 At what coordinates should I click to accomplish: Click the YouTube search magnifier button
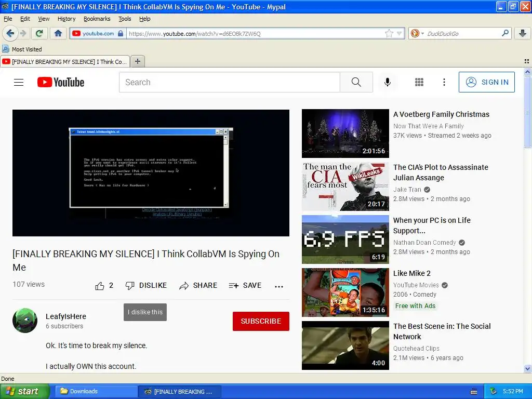click(x=356, y=82)
